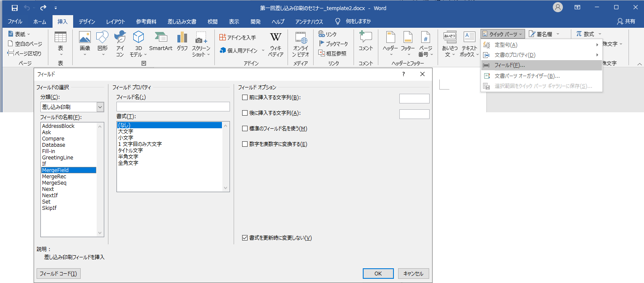Viewport: 644px width, 283px height.
Task: Click the OK button in dialog
Action: pos(378,273)
